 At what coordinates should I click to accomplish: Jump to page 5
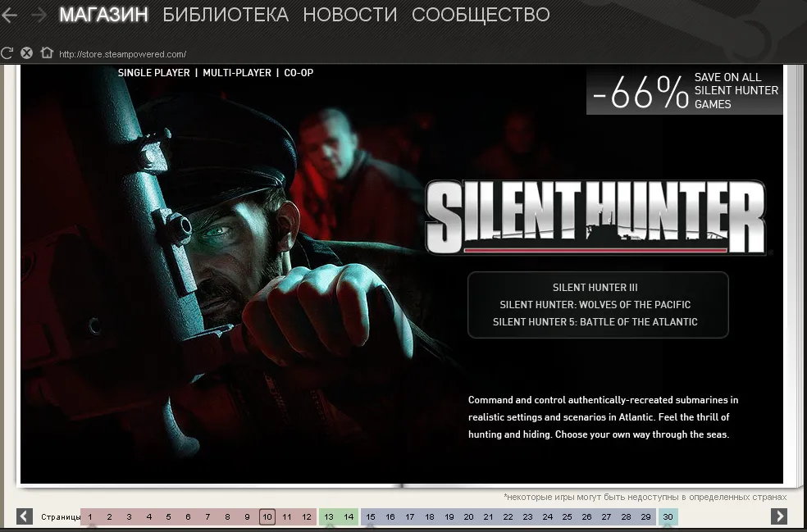coord(168,516)
